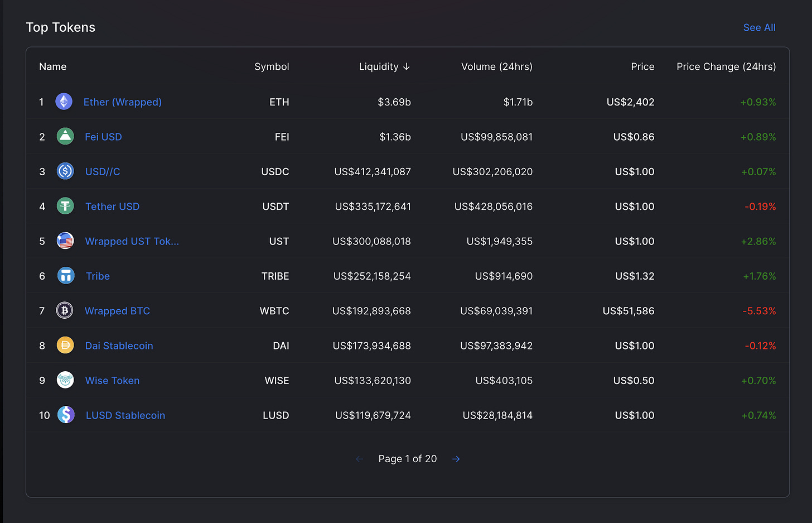Image resolution: width=812 pixels, height=523 pixels.
Task: Click the Page 1 of 20 indicator
Action: pyautogui.click(x=408, y=459)
